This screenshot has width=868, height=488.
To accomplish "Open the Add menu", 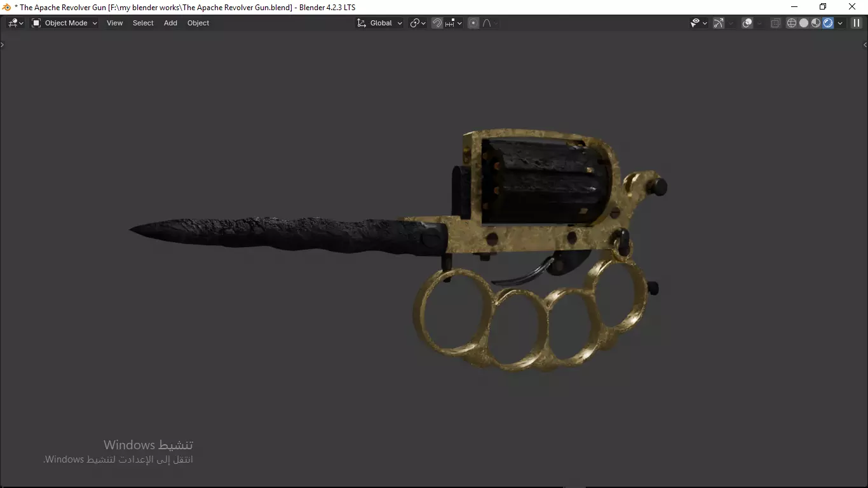I will pyautogui.click(x=170, y=23).
